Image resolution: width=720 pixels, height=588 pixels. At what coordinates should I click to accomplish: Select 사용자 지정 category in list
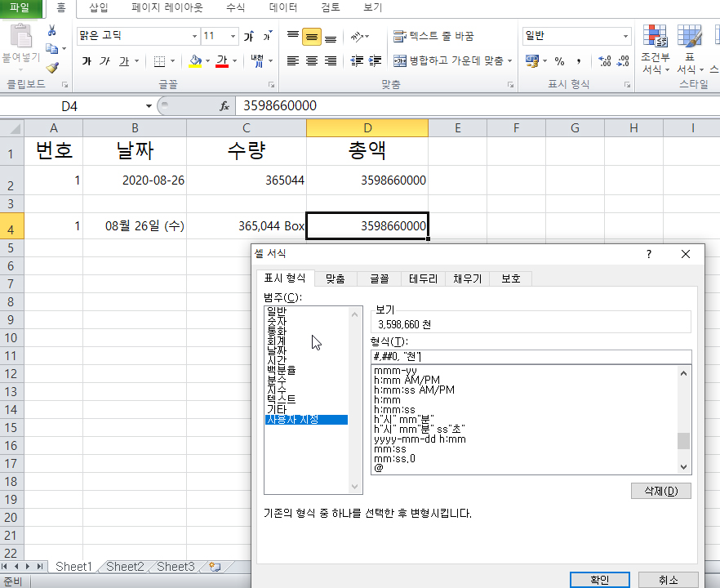(x=306, y=420)
